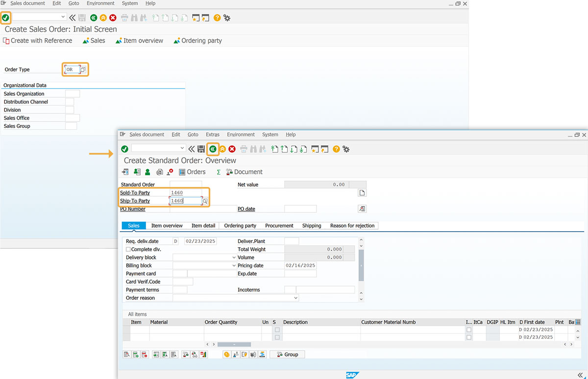Open Goto menu in Overview window
The width and height of the screenshot is (588, 379).
pos(193,135)
